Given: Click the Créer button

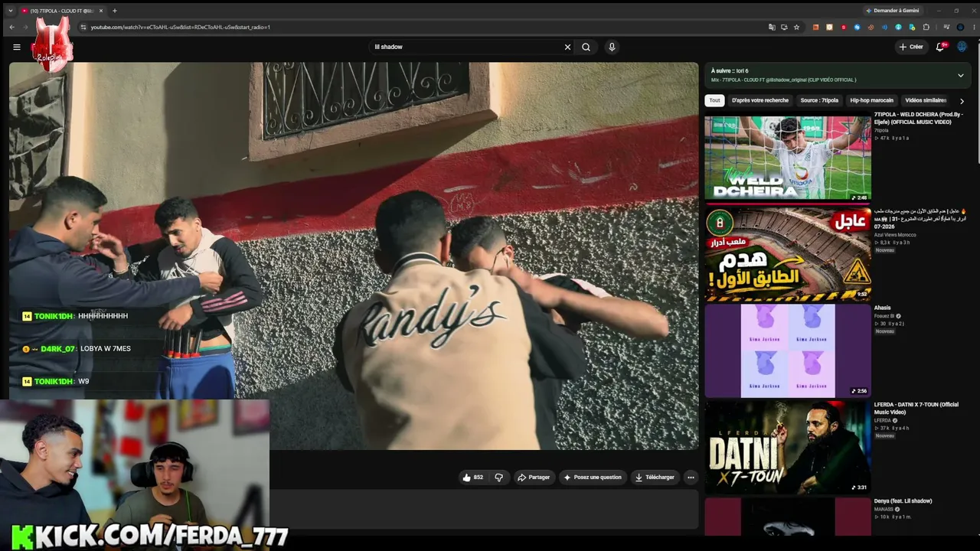Looking at the screenshot, I should point(911,47).
